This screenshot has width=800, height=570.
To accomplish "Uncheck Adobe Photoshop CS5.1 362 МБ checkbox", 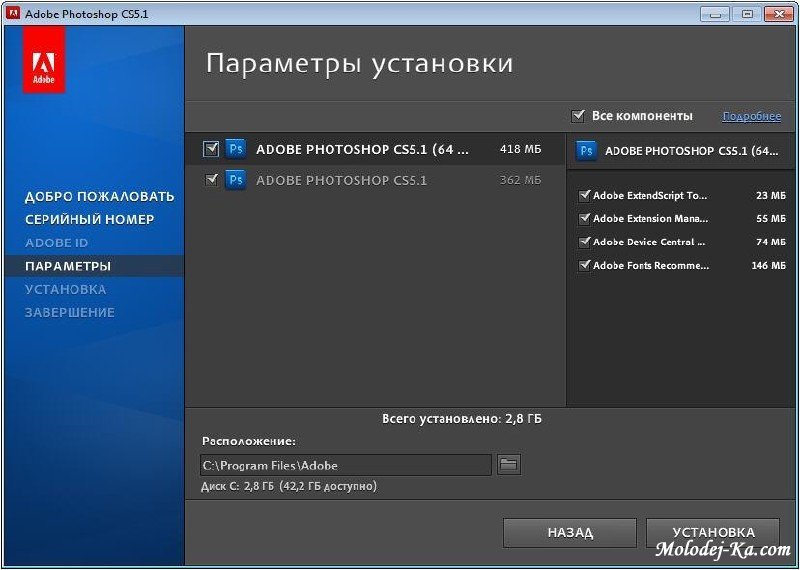I will click(211, 180).
